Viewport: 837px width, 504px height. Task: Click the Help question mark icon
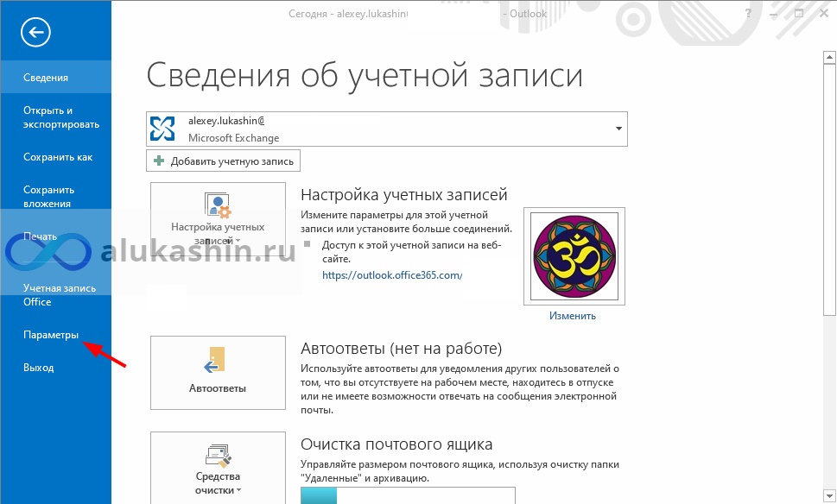(748, 13)
